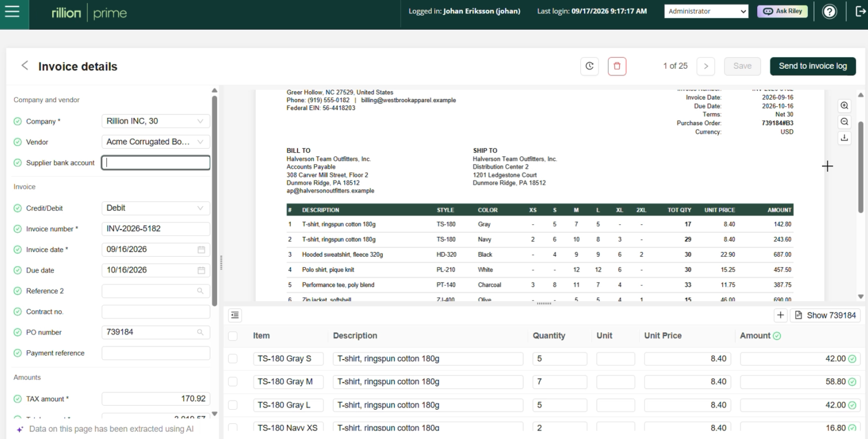868x439 pixels.
Task: Expand the Vendor dropdown
Action: click(156, 142)
